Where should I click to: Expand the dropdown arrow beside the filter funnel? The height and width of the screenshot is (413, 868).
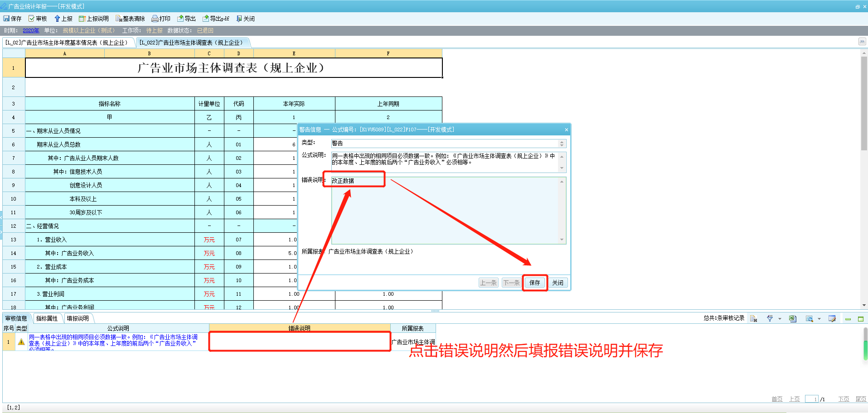[x=780, y=319]
